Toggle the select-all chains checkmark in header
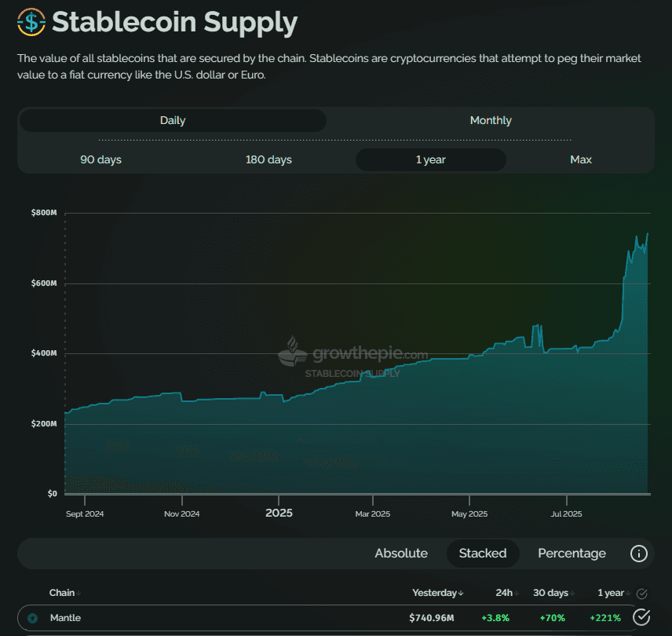 coord(641,593)
